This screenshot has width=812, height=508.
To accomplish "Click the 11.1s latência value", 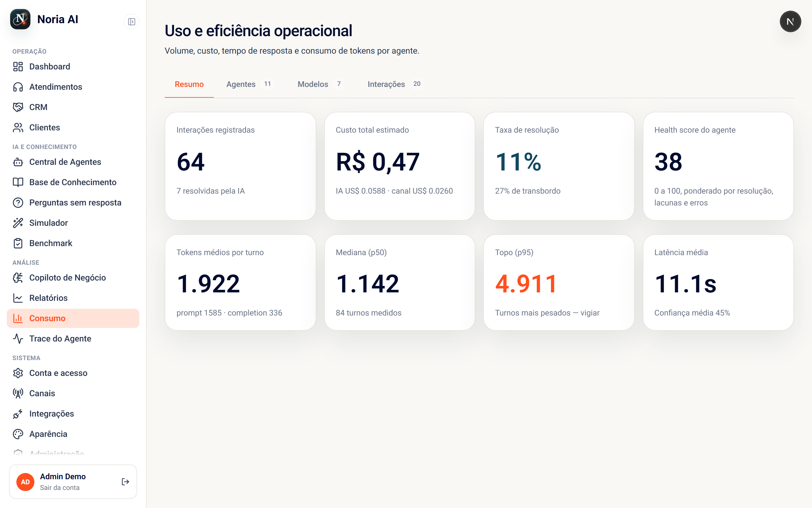I will (685, 284).
